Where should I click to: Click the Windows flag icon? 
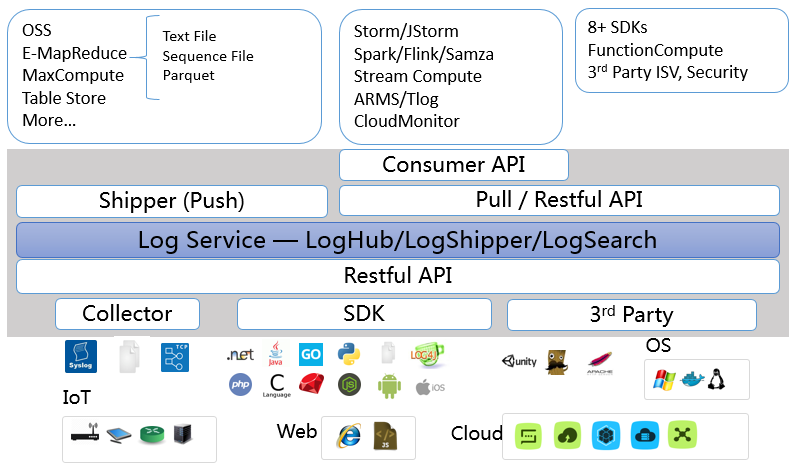pos(664,380)
